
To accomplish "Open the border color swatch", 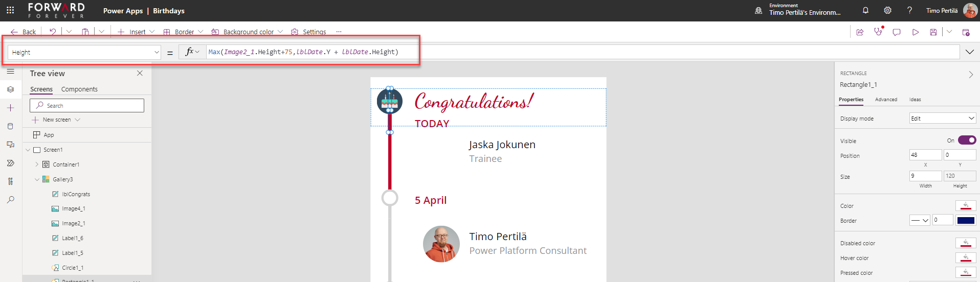I will click(x=965, y=221).
